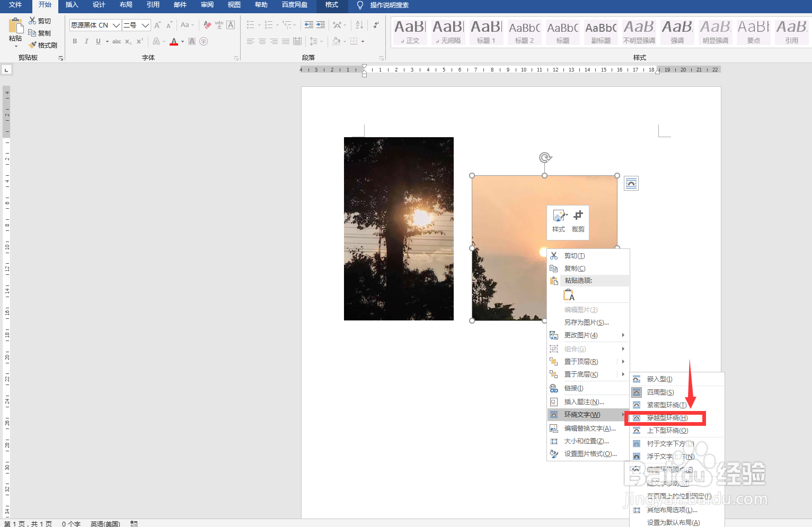Switch to the 插入 ribbon tab
Screen dimensions: 812x527
(x=72, y=5)
